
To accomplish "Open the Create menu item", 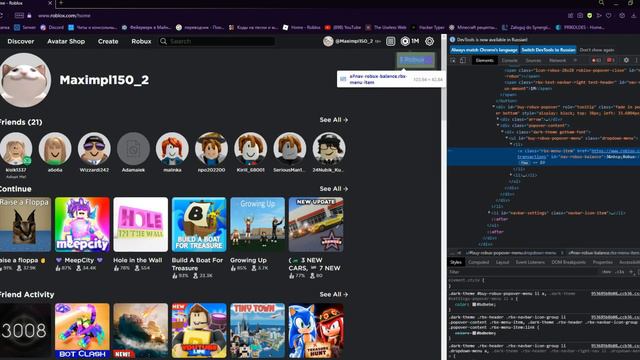I will [108, 41].
